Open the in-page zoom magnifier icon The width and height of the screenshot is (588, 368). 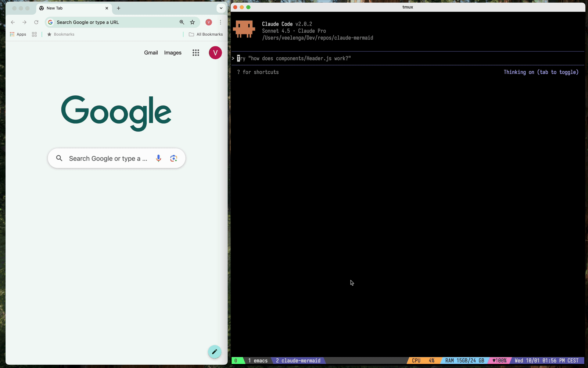[182, 22]
